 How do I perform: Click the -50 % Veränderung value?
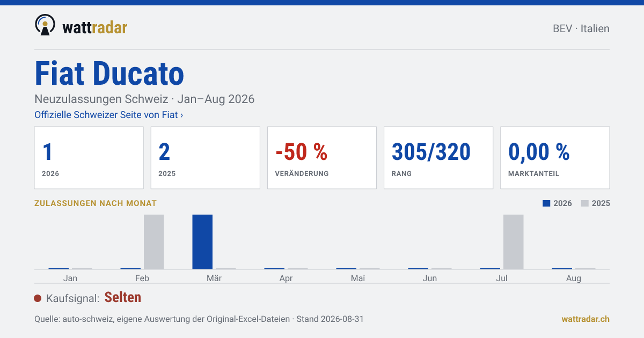(x=302, y=152)
